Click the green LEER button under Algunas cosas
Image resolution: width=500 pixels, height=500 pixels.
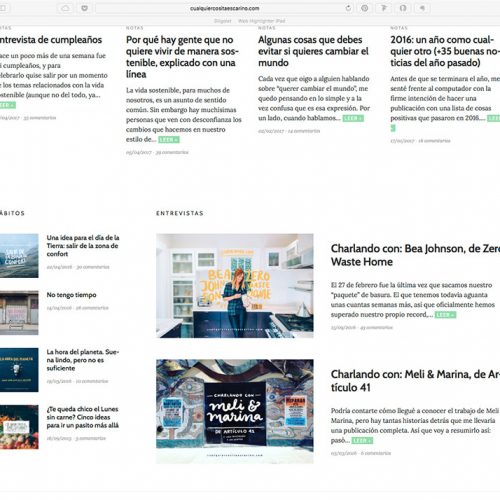(353, 118)
